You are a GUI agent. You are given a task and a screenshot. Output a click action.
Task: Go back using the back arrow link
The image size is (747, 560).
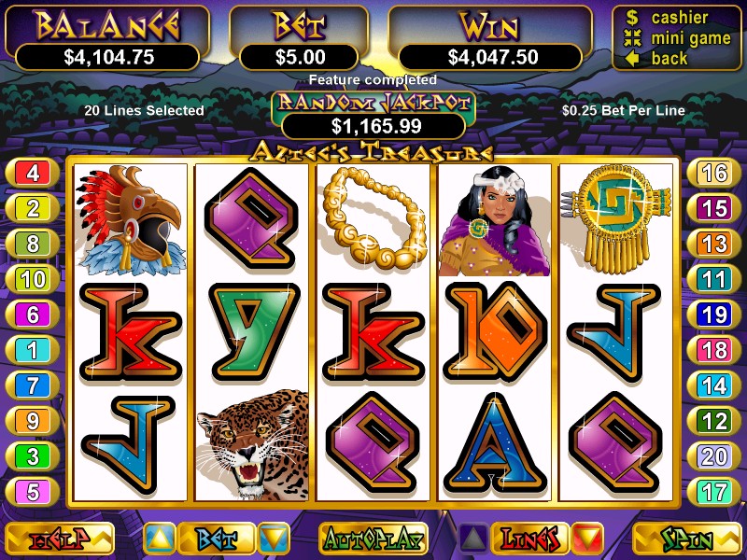[669, 58]
